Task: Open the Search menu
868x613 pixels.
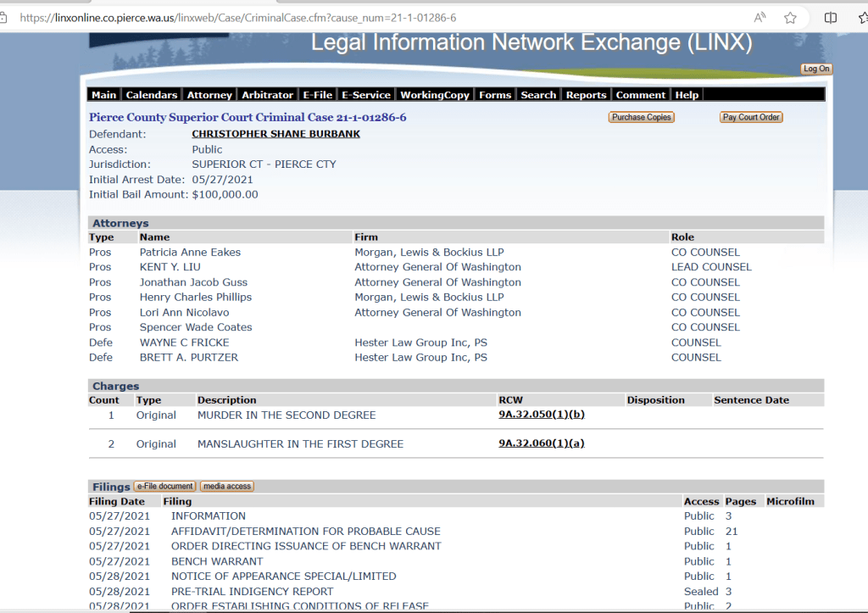Action: click(x=538, y=95)
